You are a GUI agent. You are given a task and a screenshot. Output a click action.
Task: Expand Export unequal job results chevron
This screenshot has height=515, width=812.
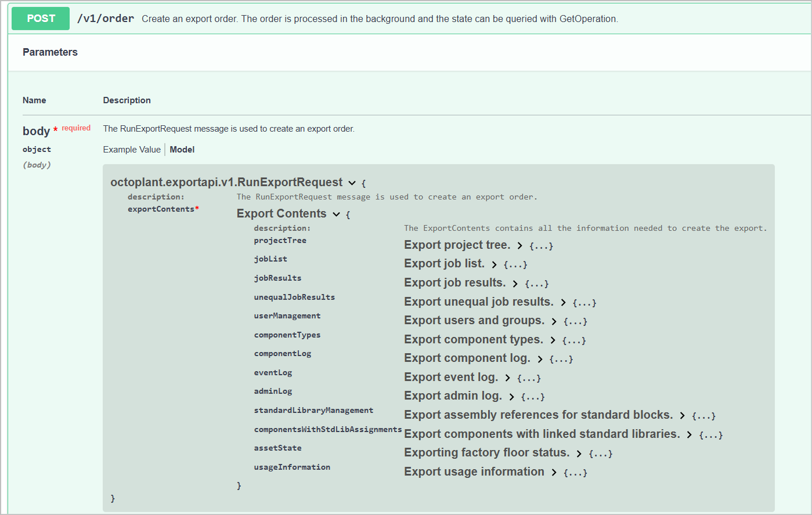click(563, 303)
